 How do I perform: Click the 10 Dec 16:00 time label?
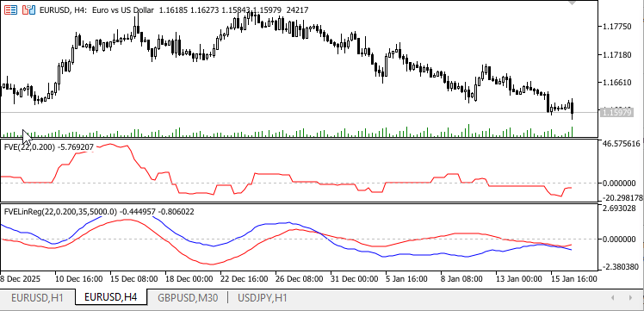point(79,279)
